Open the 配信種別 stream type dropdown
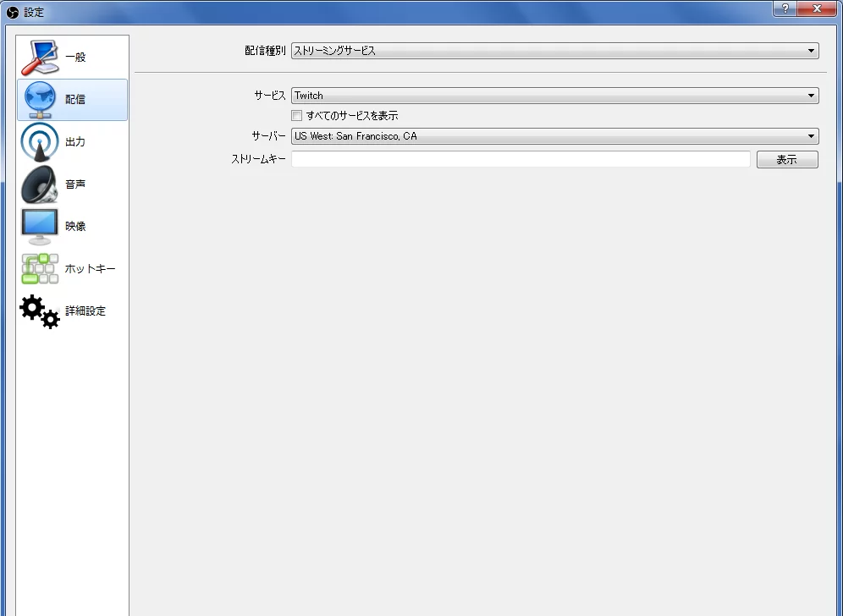843x616 pixels. click(555, 51)
